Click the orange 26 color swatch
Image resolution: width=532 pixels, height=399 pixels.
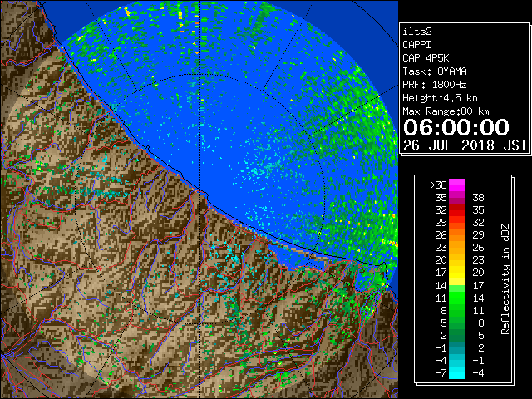457,235
